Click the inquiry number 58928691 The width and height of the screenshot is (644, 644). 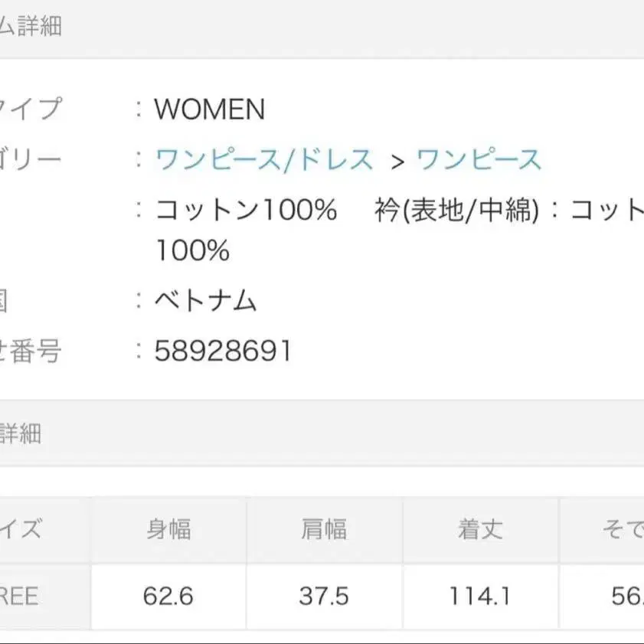pos(223,351)
